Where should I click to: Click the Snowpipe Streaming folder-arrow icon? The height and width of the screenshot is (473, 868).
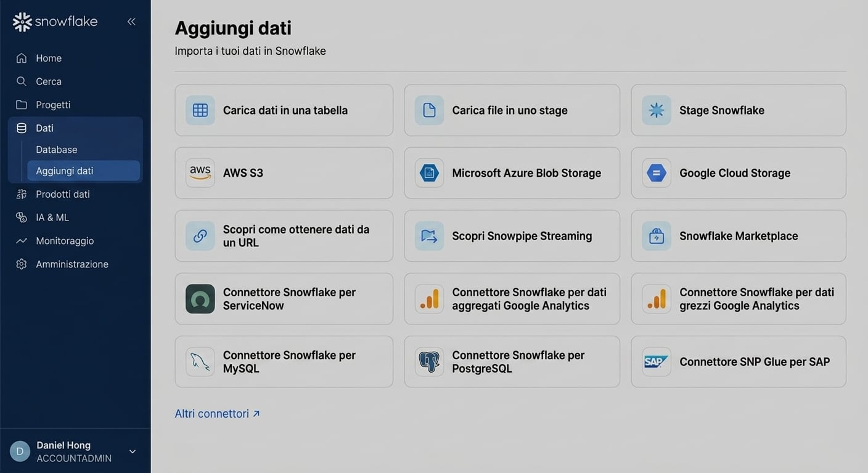tap(429, 236)
